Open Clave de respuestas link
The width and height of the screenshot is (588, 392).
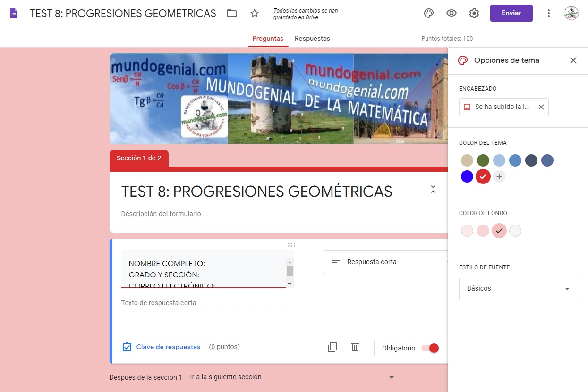coord(168,347)
